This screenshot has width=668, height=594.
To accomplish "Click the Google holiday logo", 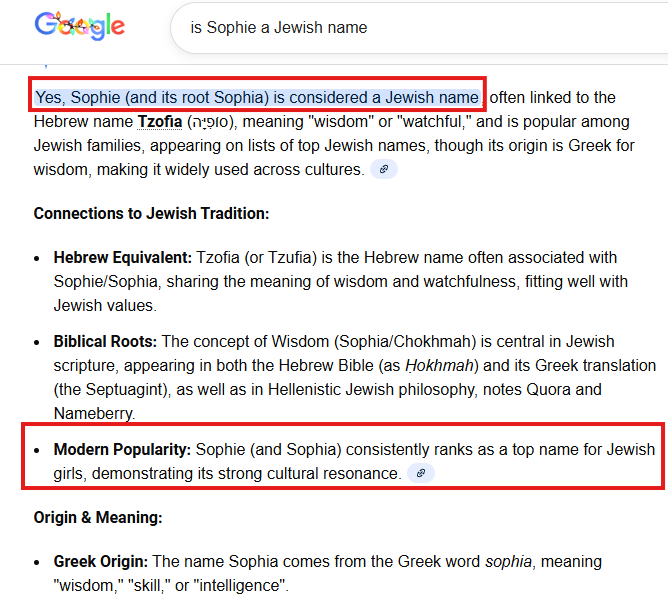I will pos(79,27).
